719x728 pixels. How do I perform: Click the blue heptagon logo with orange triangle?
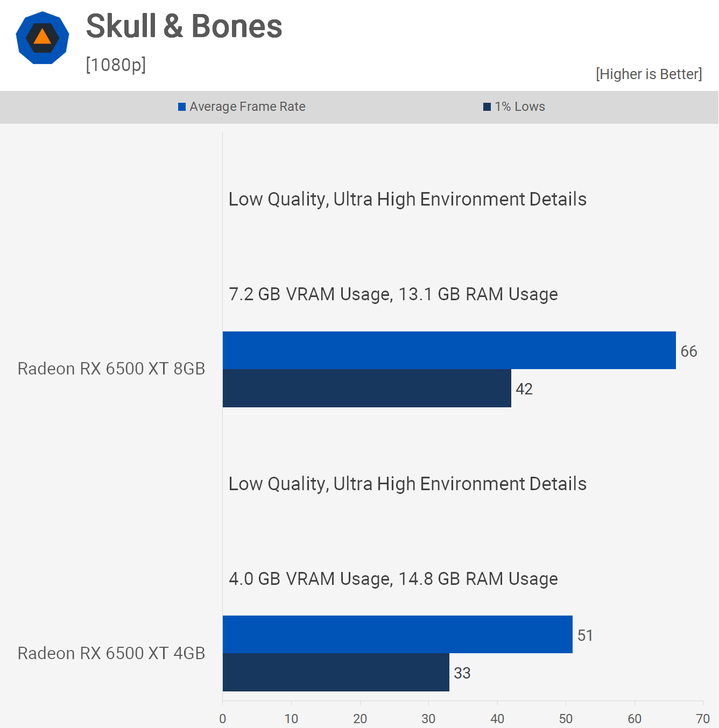(43, 38)
